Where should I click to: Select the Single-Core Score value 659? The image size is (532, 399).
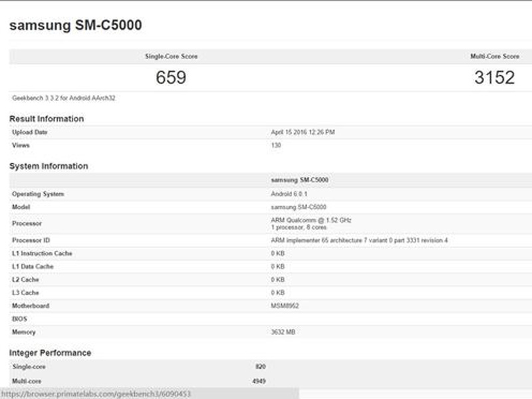pyautogui.click(x=171, y=77)
